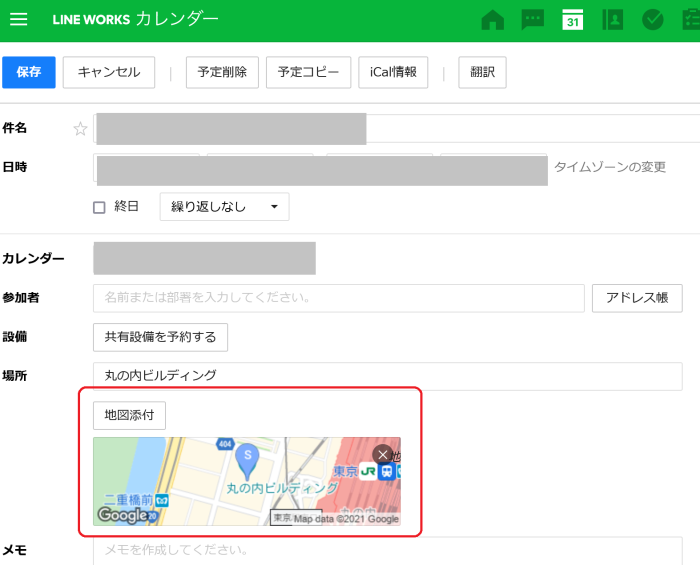Open the survey checklist icon at far right
The height and width of the screenshot is (565, 700).
(692, 20)
